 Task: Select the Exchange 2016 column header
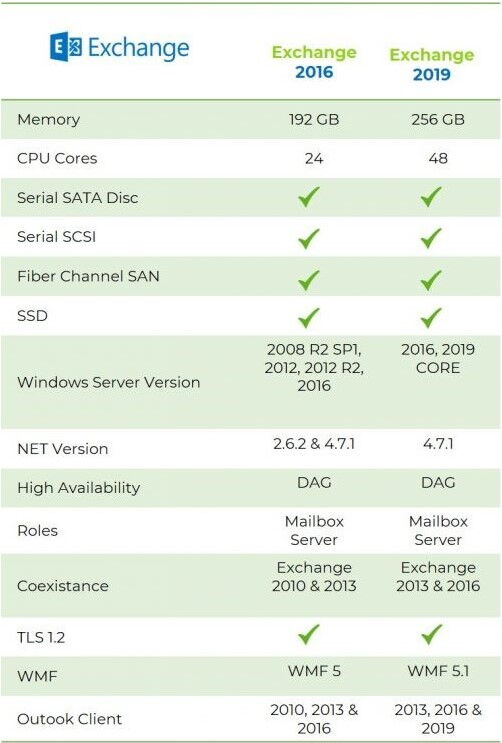coord(314,62)
